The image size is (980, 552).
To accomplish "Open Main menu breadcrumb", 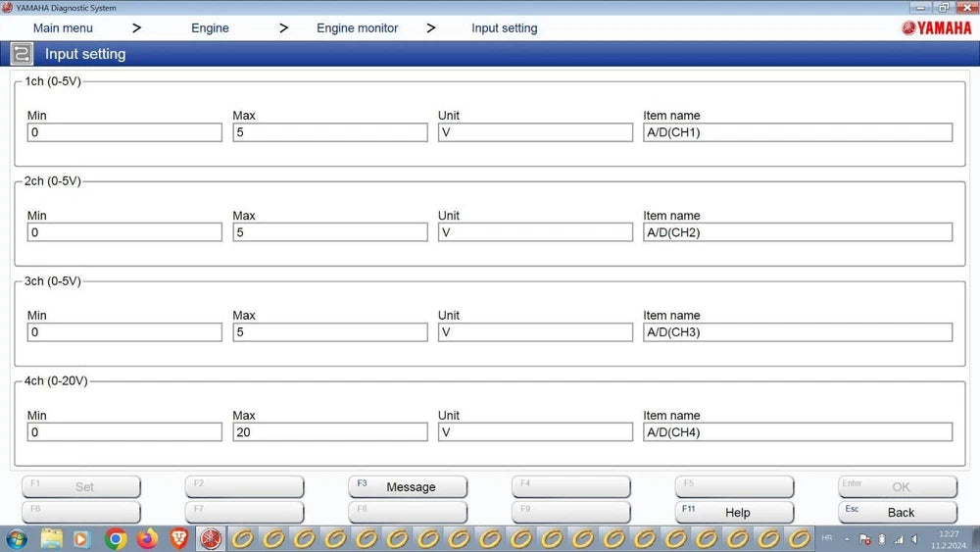I will [x=63, y=28].
